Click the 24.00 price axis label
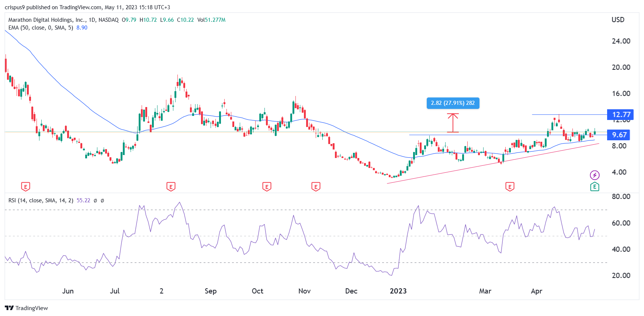The height and width of the screenshot is (316, 644). [621, 41]
